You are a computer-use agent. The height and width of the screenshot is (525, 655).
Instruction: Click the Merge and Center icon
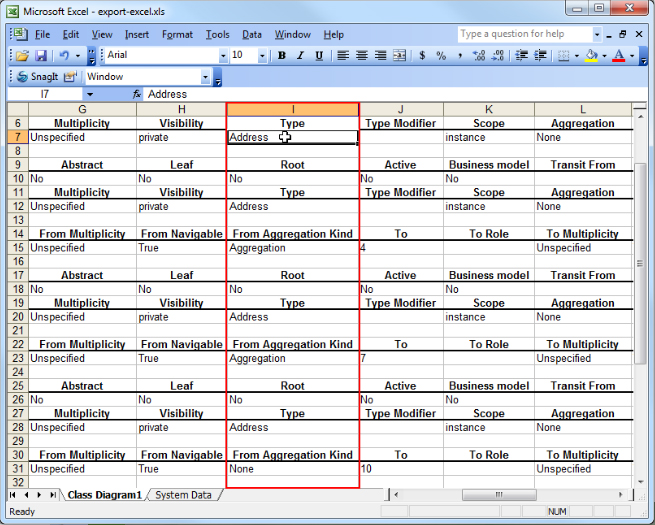tap(399, 56)
